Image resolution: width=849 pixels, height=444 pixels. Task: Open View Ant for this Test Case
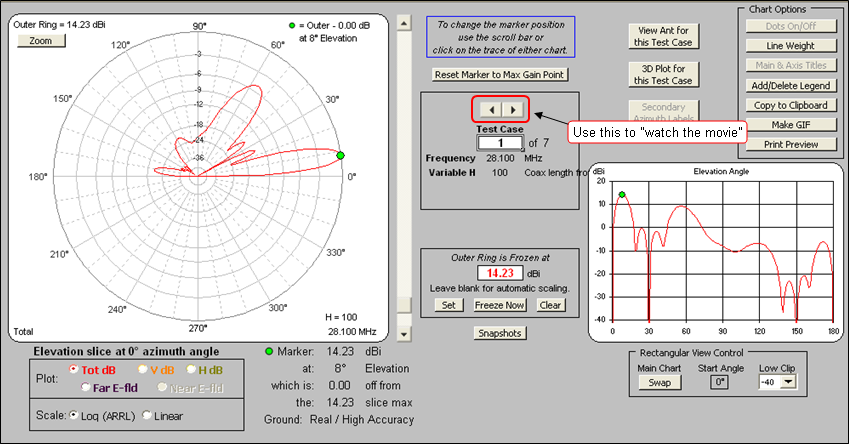664,37
